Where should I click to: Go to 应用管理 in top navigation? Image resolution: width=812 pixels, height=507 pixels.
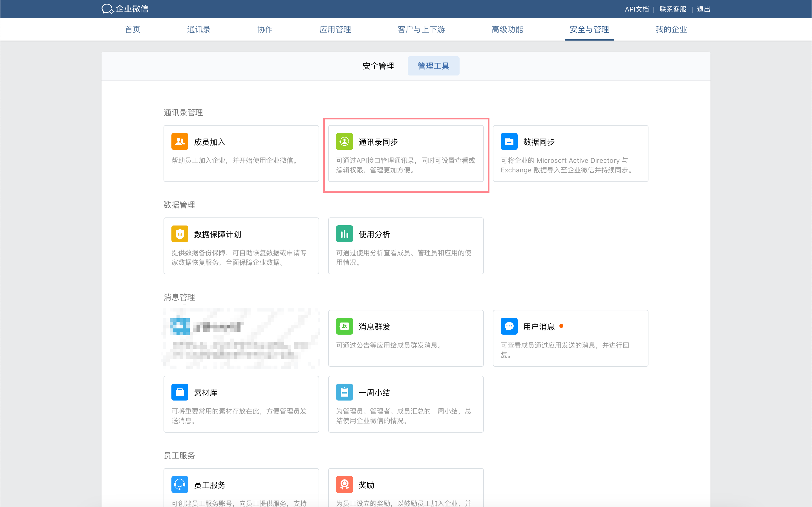pyautogui.click(x=335, y=30)
